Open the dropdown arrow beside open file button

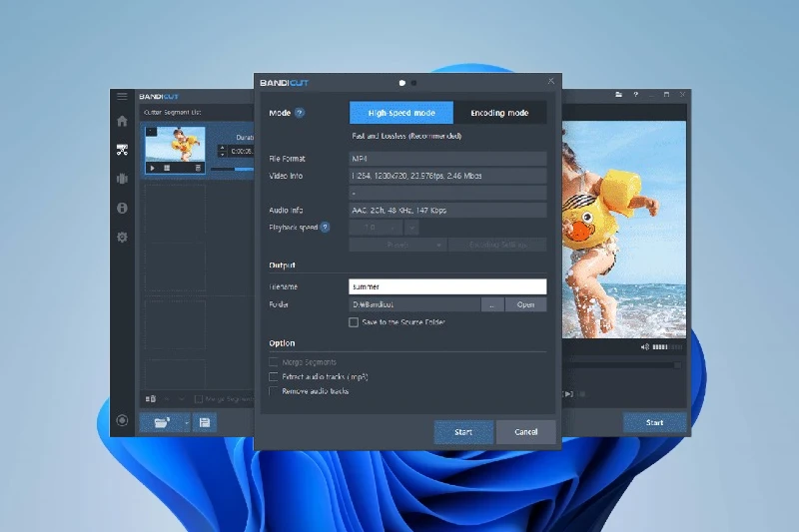(x=187, y=422)
